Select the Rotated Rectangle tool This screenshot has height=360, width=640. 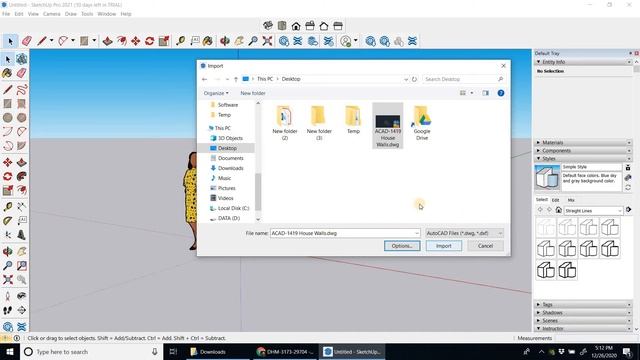coord(22,104)
